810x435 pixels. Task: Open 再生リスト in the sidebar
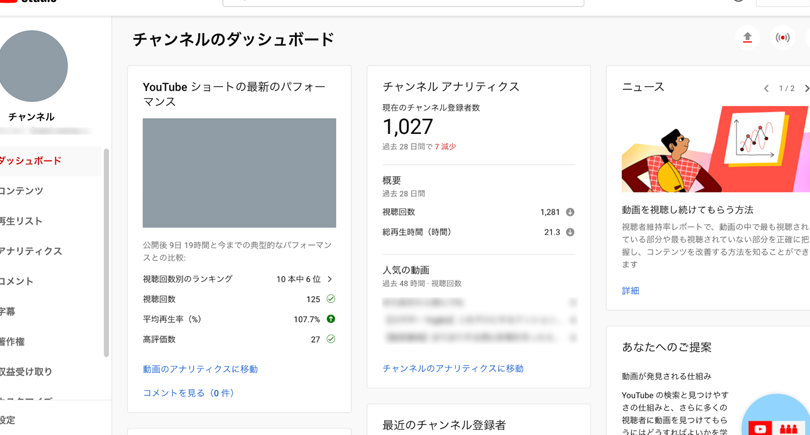[x=21, y=221]
